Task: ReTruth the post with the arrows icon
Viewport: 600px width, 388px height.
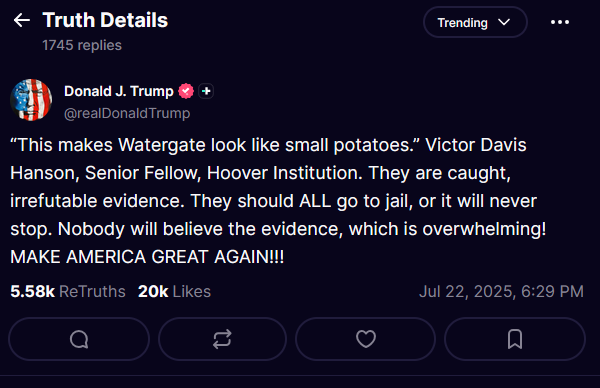Action: point(222,339)
